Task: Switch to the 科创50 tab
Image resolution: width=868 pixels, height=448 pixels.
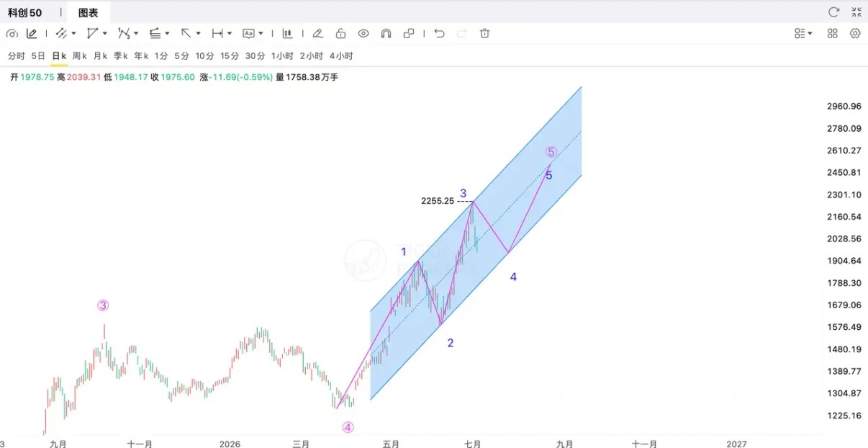Action: 25,12
